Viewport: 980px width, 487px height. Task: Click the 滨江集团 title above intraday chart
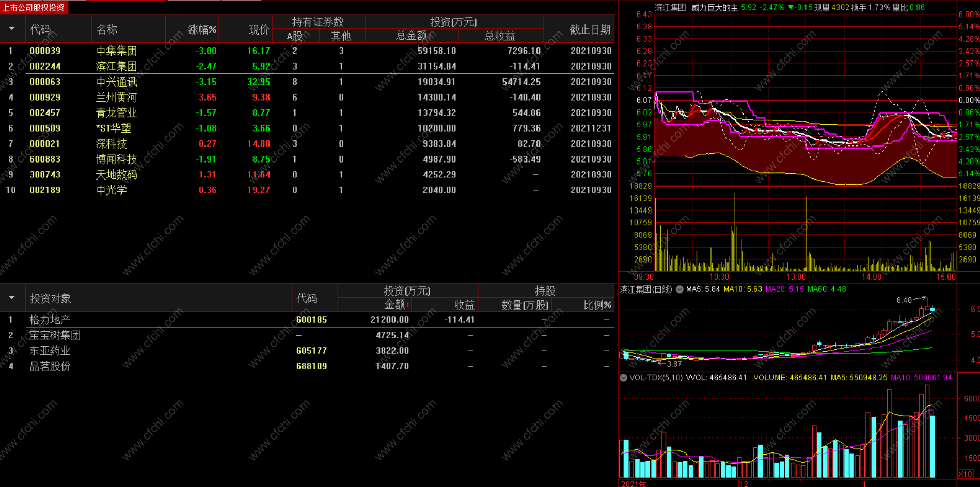670,7
